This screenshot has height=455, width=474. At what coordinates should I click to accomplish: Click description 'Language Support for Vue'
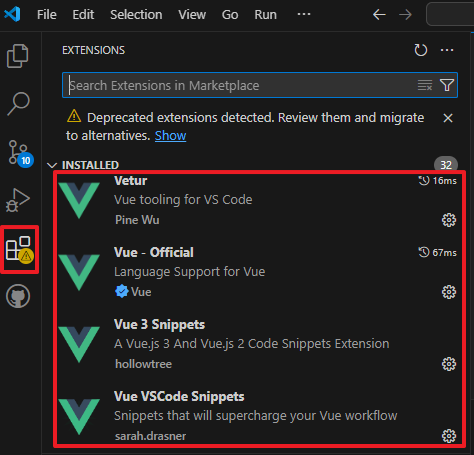[x=190, y=272]
